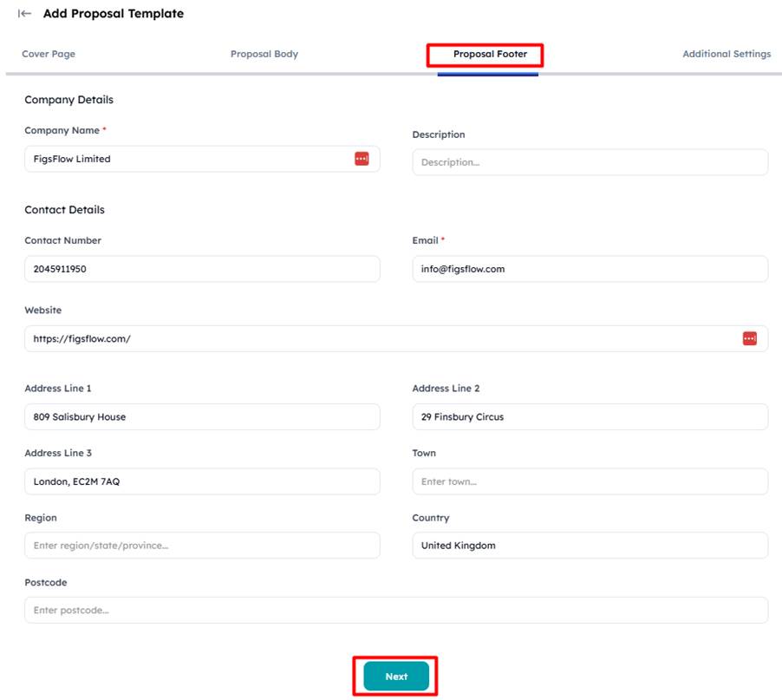The width and height of the screenshot is (782, 700).
Task: Click the Company Name input field
Action: [202, 159]
